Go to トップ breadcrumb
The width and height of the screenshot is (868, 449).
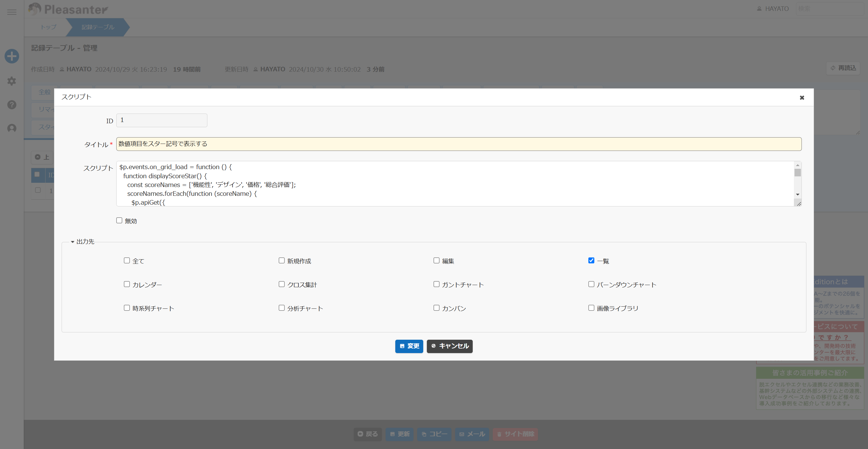tap(49, 27)
